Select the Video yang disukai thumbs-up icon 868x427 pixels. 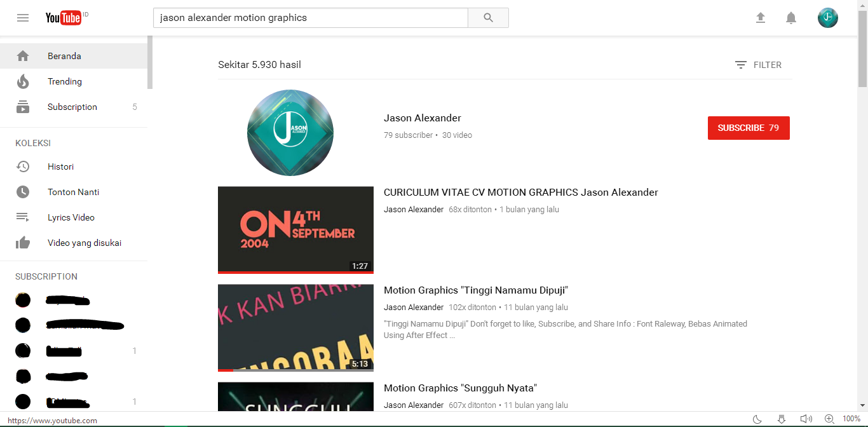(x=23, y=242)
